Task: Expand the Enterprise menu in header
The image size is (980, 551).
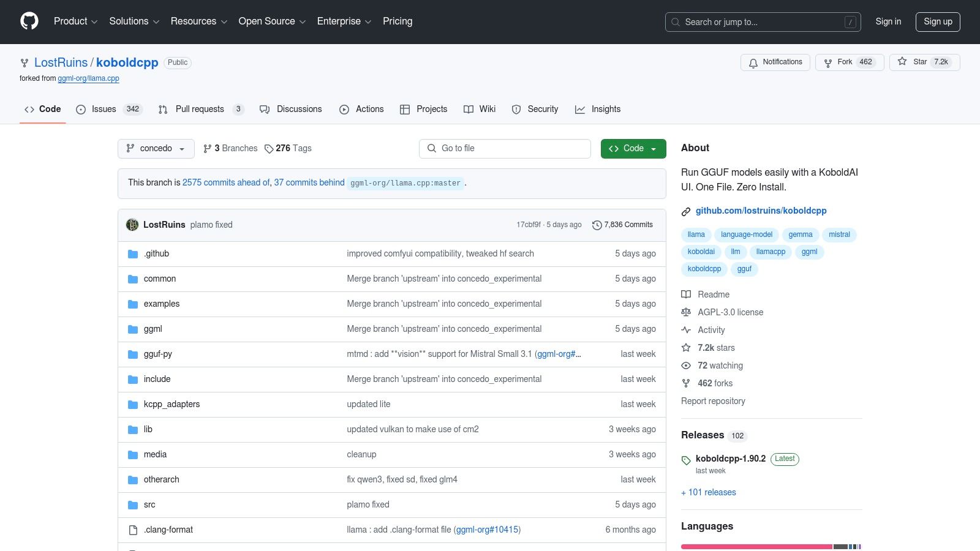Action: tap(344, 21)
